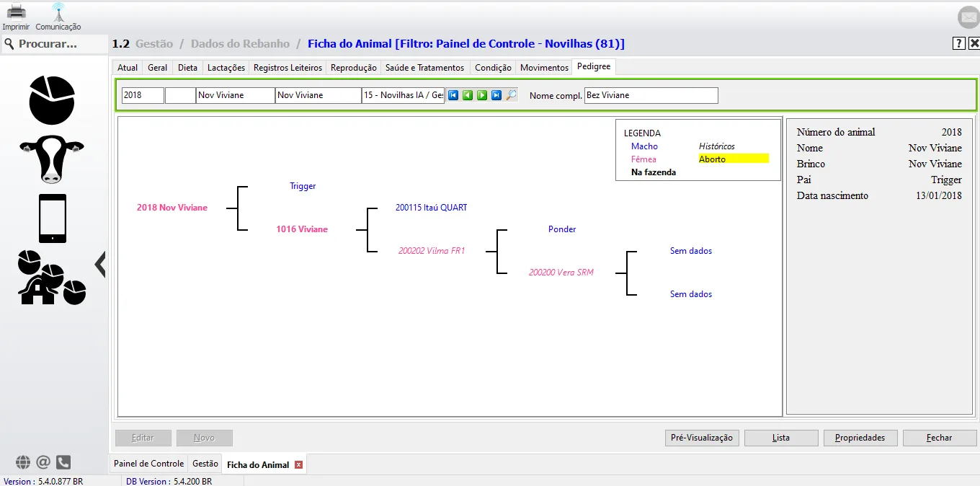The height and width of the screenshot is (486, 980).
Task: Click the globe website icon
Action: (x=23, y=462)
